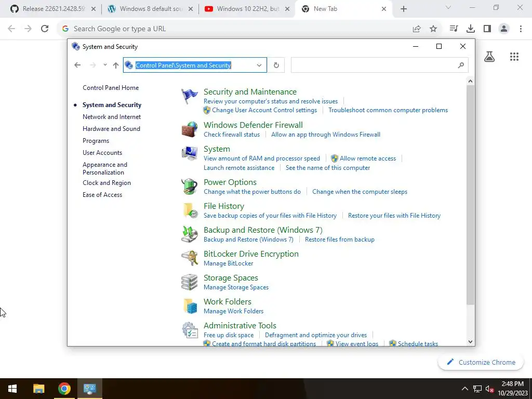Image resolution: width=532 pixels, height=399 pixels.
Task: Click Defragment and optimize your drives
Action: (x=315, y=335)
